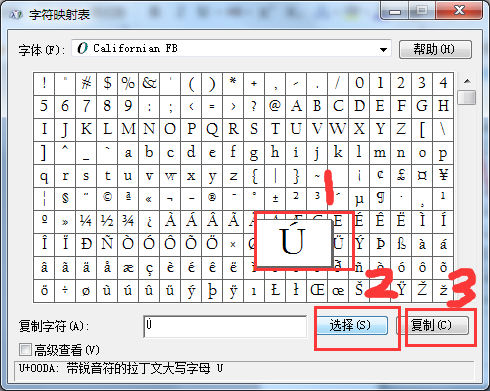The image size is (490, 391).
Task: Select the digit 7 character cell
Action: click(86, 106)
